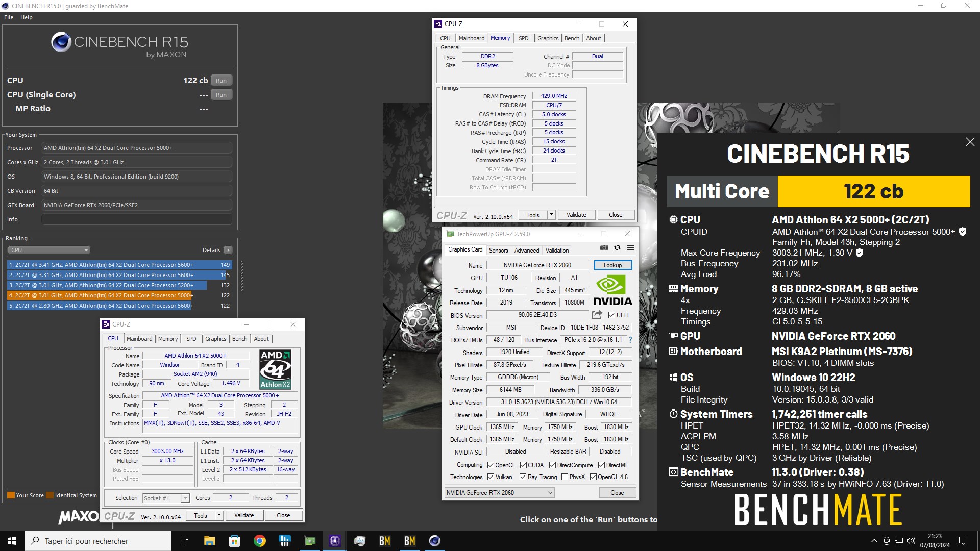Toggle the DirectML checkbox
This screenshot has height=551, width=980.
tap(601, 465)
